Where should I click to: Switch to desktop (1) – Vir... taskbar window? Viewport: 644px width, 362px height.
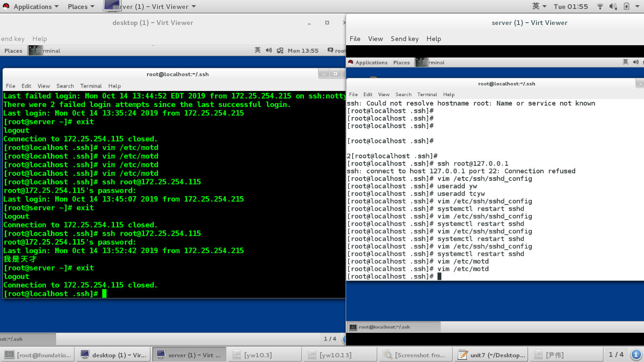114,355
